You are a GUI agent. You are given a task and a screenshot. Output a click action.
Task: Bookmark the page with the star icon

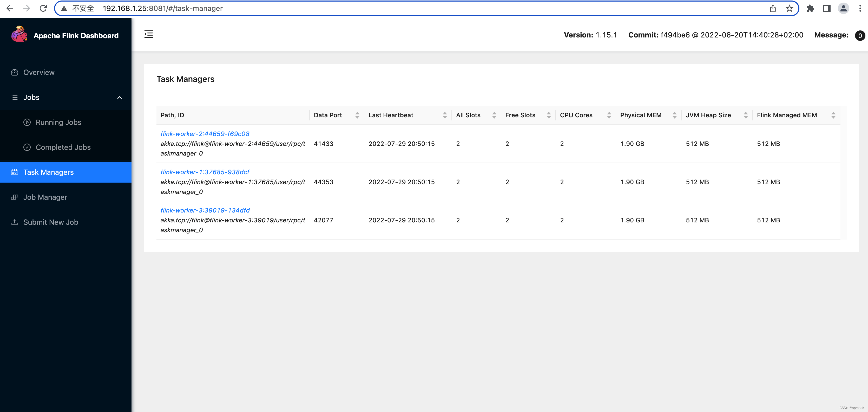coord(789,8)
